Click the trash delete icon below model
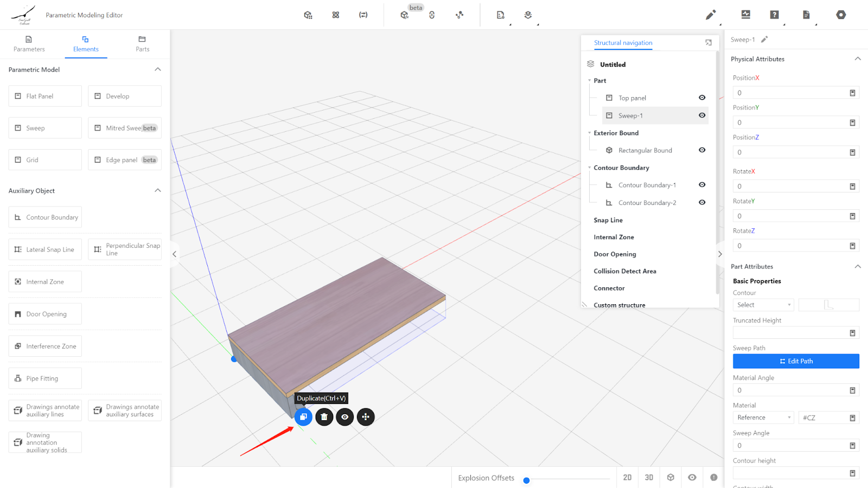Image resolution: width=868 pixels, height=488 pixels. (324, 417)
